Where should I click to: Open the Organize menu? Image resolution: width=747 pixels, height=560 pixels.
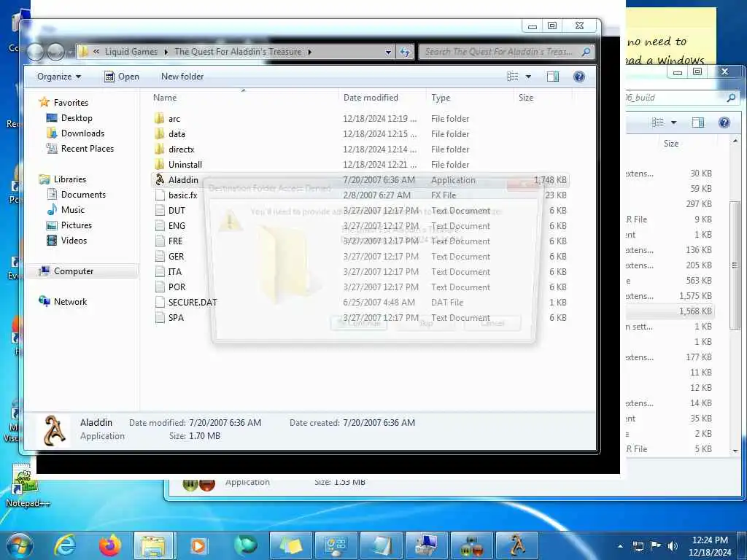click(x=59, y=76)
